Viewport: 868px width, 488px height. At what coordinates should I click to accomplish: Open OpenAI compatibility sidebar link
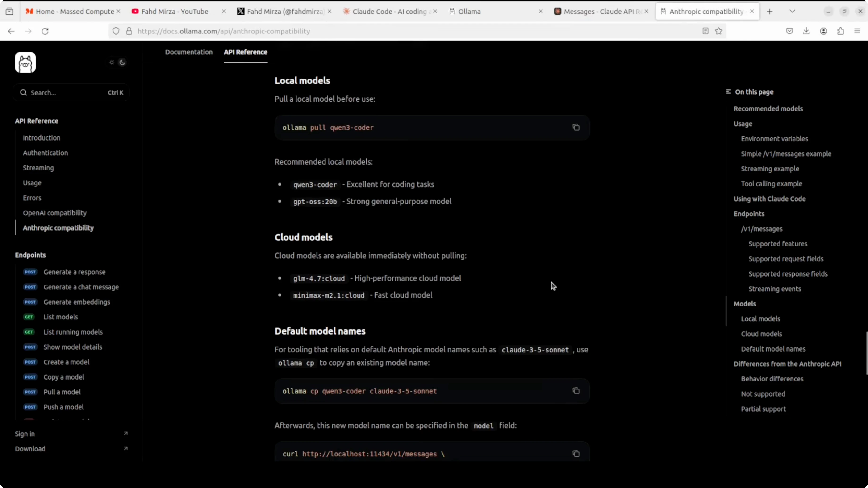point(54,213)
